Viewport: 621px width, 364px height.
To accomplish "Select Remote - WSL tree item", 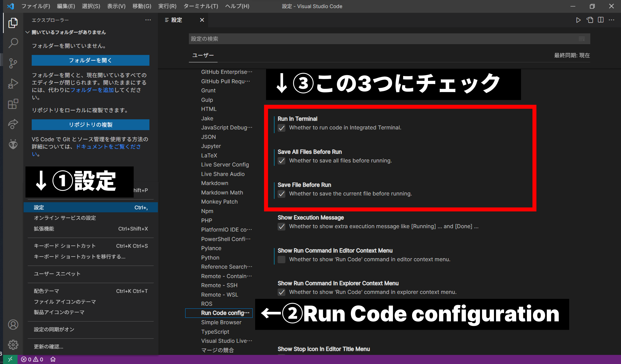I will (x=219, y=295).
